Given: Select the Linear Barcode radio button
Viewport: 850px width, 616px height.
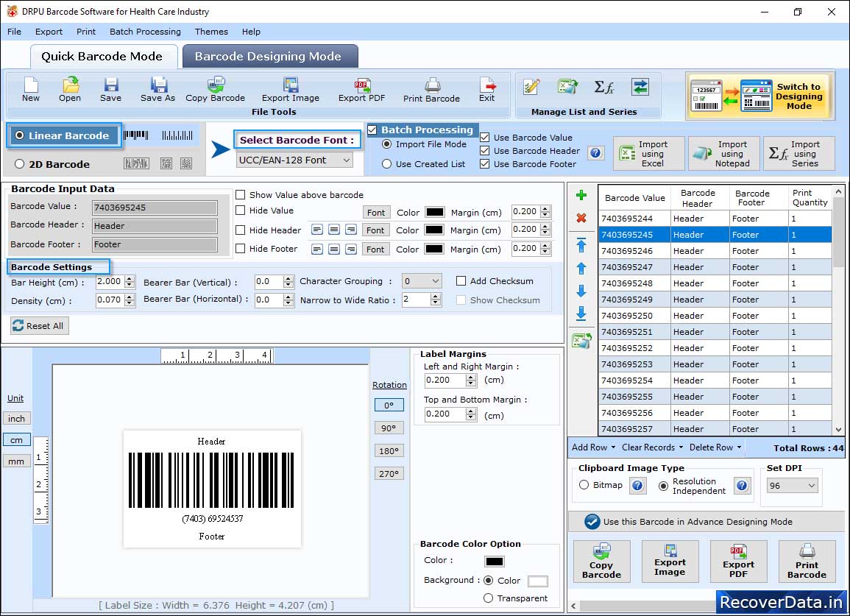Looking at the screenshot, I should coord(20,135).
